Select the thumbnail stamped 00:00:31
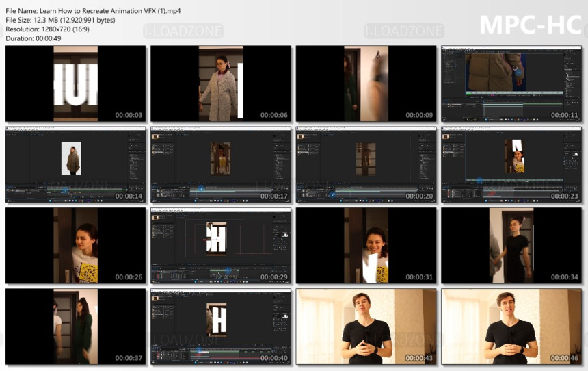This screenshot has width=588, height=371. [x=366, y=246]
